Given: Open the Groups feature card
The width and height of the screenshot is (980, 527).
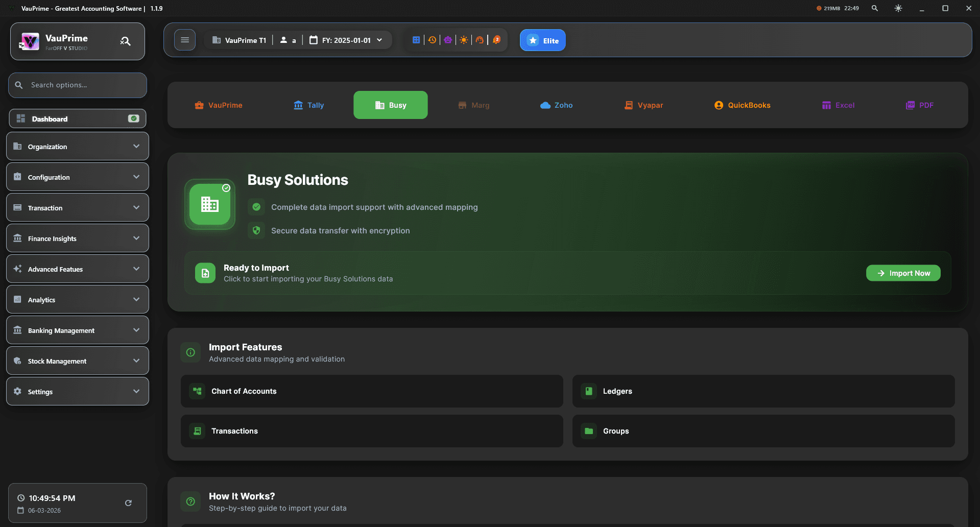Looking at the screenshot, I should [763, 431].
